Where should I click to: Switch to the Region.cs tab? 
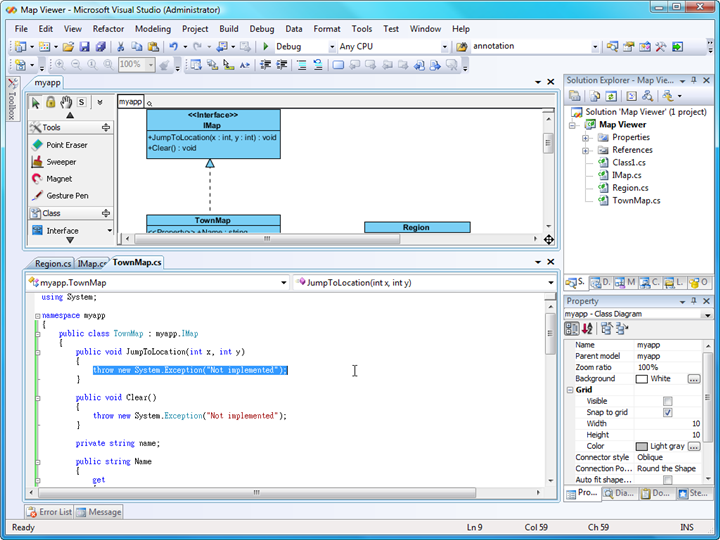(x=52, y=264)
